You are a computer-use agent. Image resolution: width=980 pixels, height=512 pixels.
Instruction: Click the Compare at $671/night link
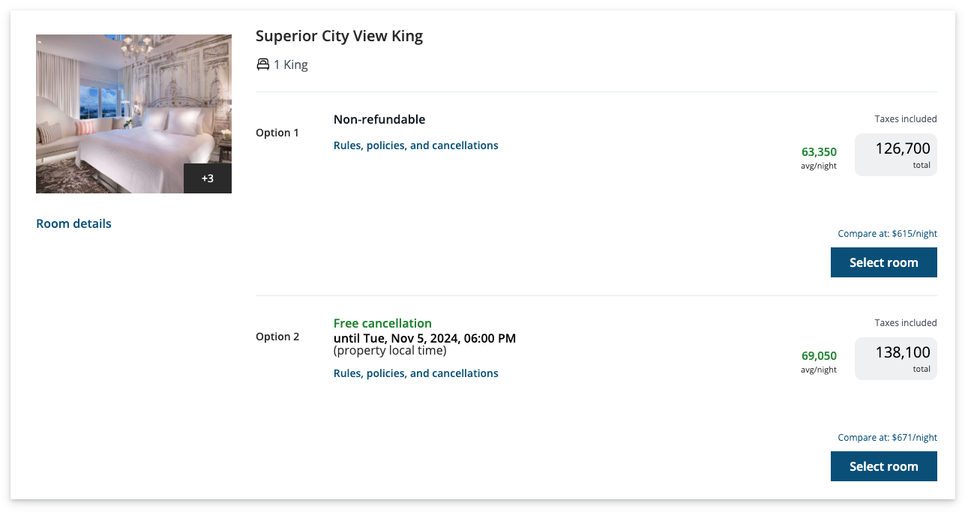coord(887,438)
